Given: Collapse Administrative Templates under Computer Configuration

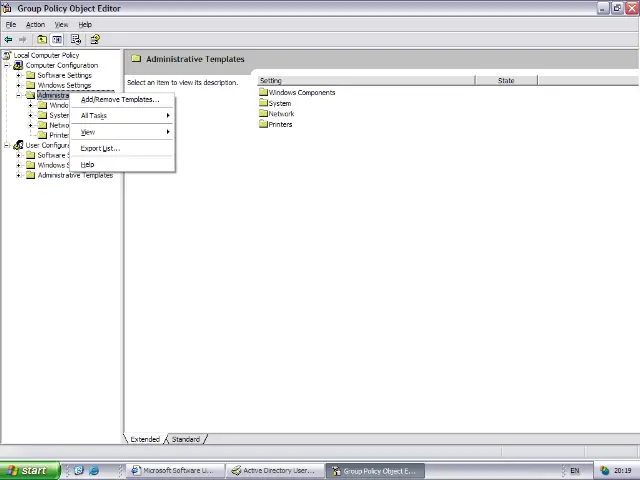Looking at the screenshot, I should click(x=18, y=96).
